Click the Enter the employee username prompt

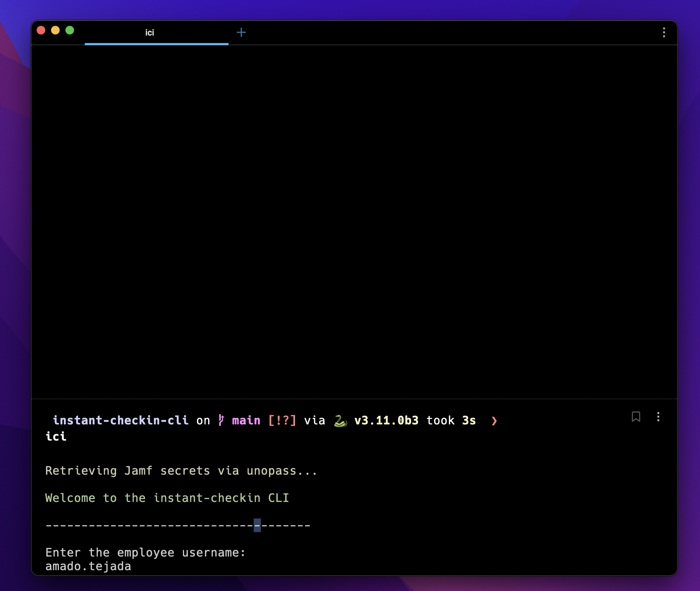coord(145,553)
